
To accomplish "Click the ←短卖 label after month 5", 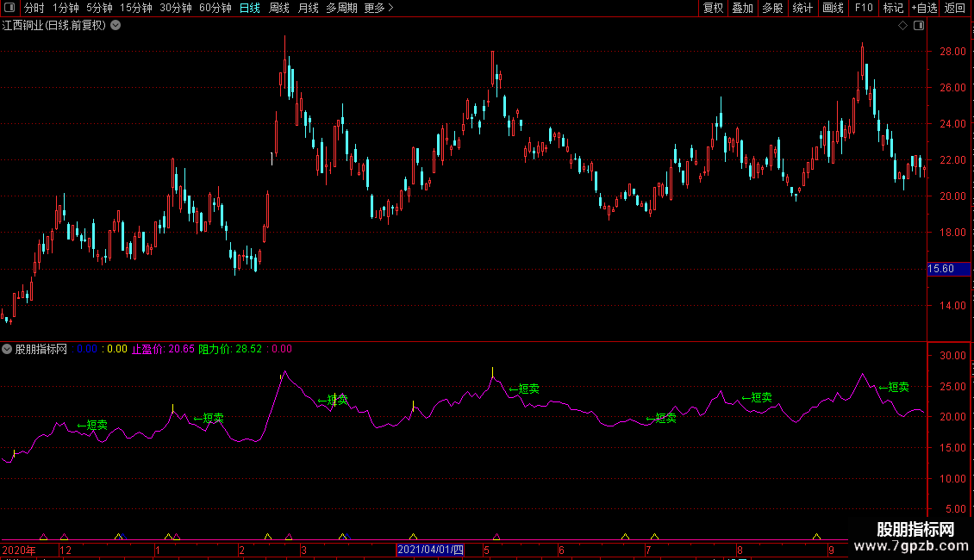I will (x=524, y=389).
